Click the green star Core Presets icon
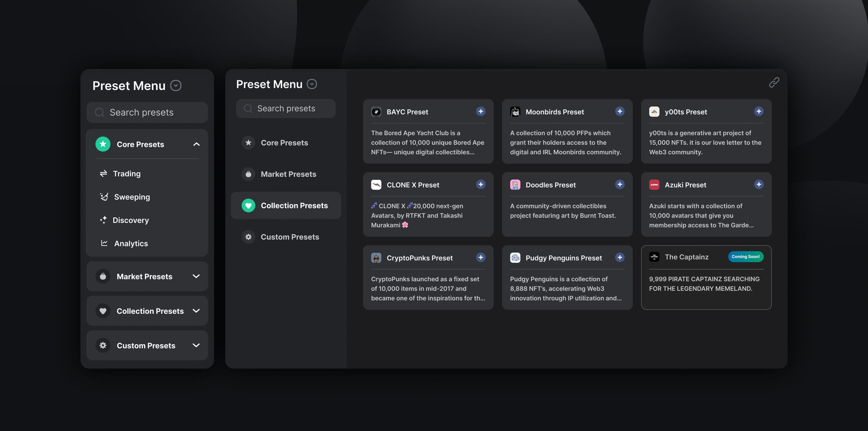The width and height of the screenshot is (868, 431). pyautogui.click(x=103, y=144)
